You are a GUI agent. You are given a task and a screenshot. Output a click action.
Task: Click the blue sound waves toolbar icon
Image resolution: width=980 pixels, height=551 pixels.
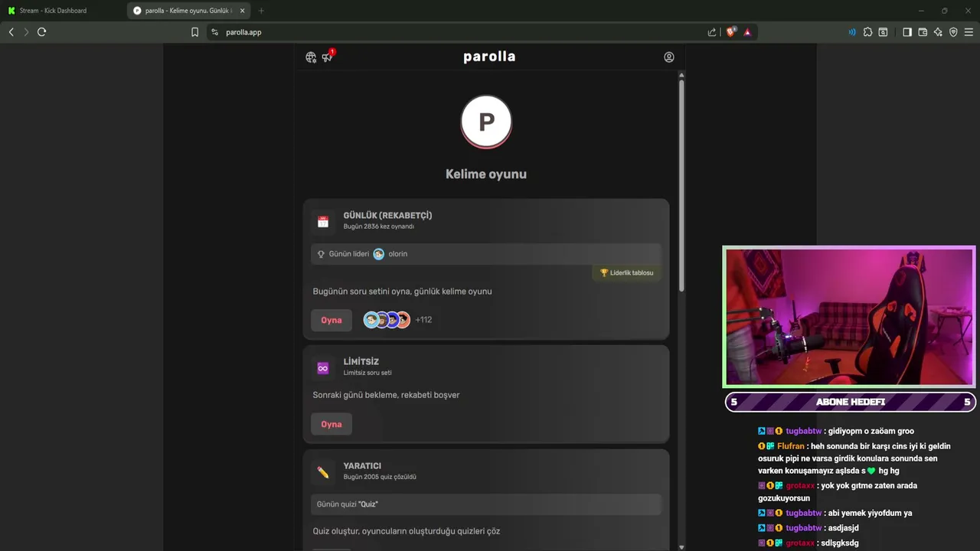pos(852,32)
